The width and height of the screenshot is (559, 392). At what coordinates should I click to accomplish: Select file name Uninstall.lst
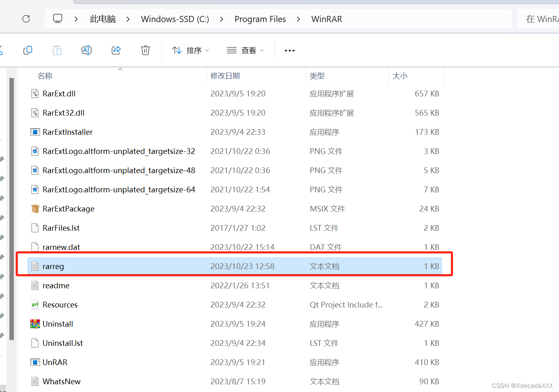(x=63, y=343)
